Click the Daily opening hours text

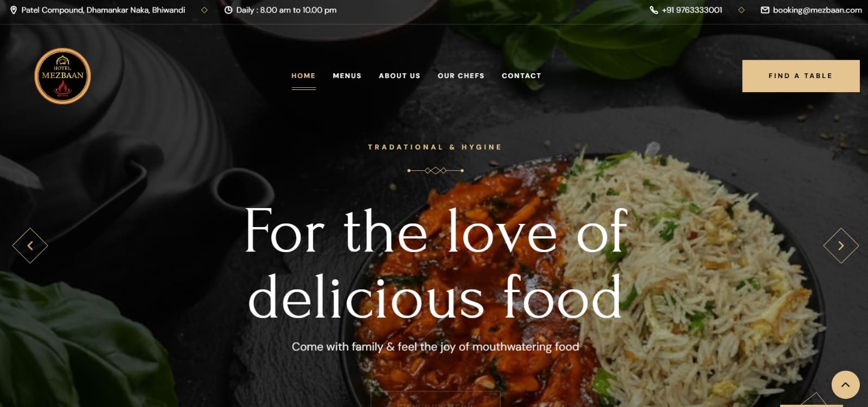[286, 10]
